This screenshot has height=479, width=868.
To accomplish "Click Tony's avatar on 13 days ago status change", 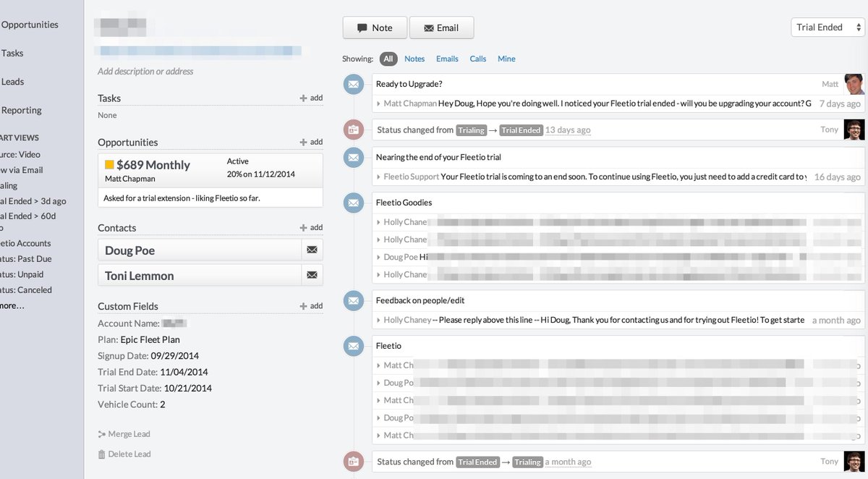I will (x=854, y=130).
